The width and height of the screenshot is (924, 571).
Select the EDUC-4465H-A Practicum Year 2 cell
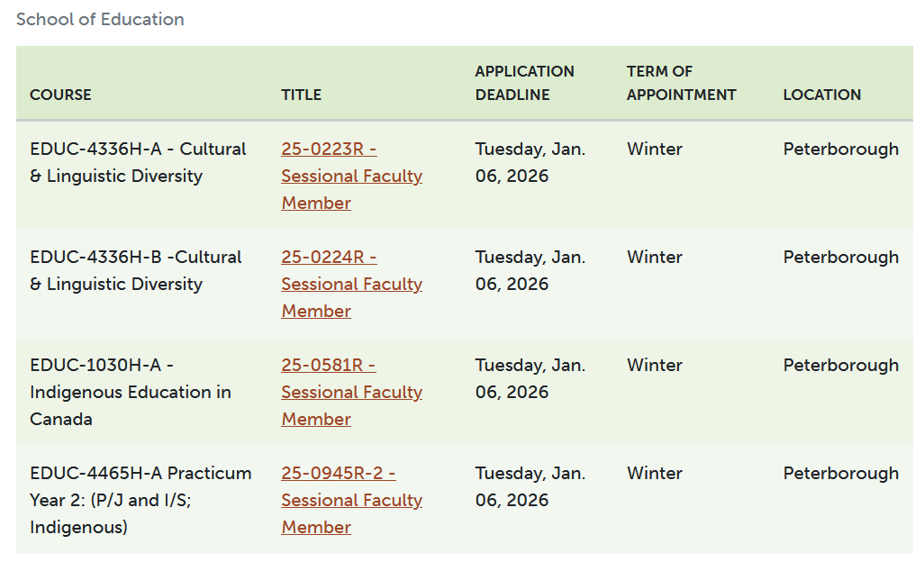point(140,500)
